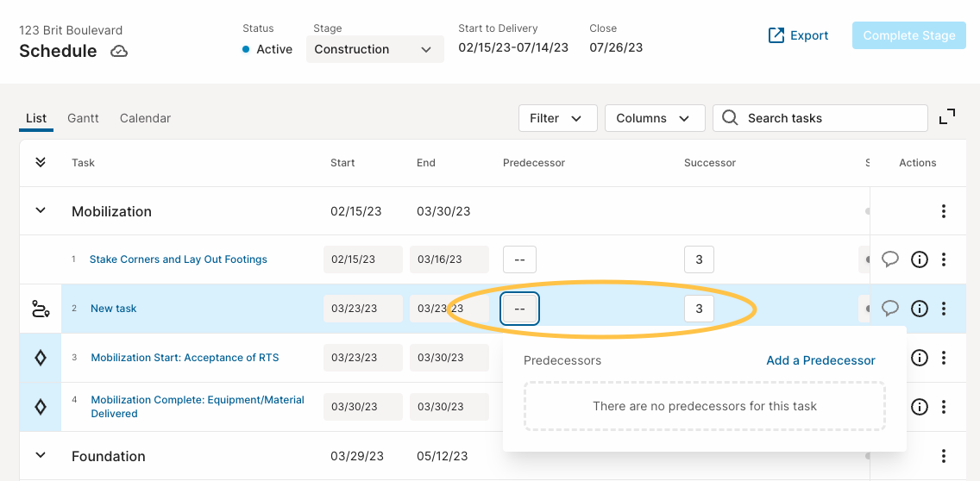Click the Export button
The image size is (980, 481).
[x=798, y=35]
